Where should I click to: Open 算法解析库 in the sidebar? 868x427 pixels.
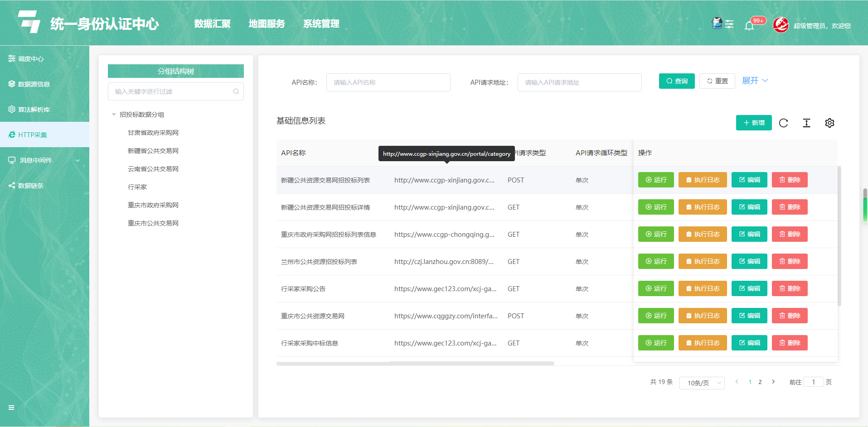[44, 110]
